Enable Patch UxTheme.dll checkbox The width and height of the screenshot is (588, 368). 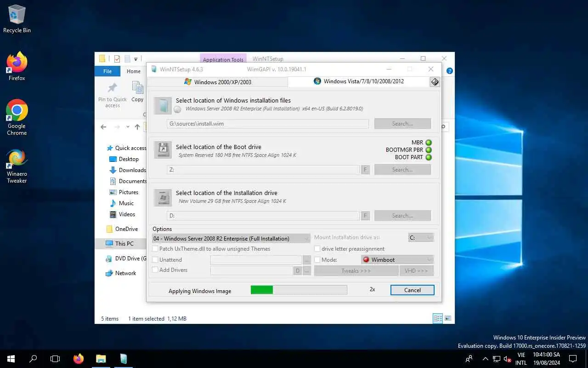(x=155, y=249)
